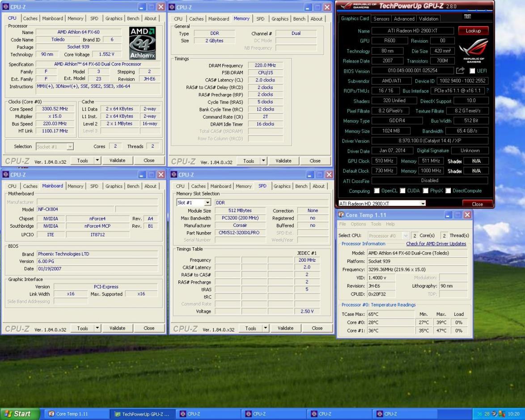Screen dimensions: 525x420
Task: Toggle the CUDA checkbox
Action: point(402,191)
